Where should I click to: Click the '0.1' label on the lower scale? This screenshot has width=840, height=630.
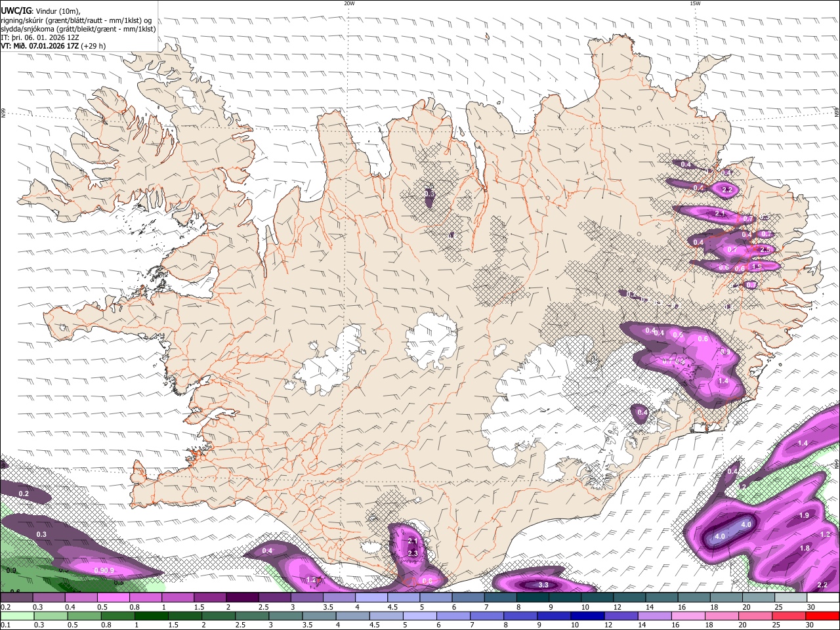[5, 625]
